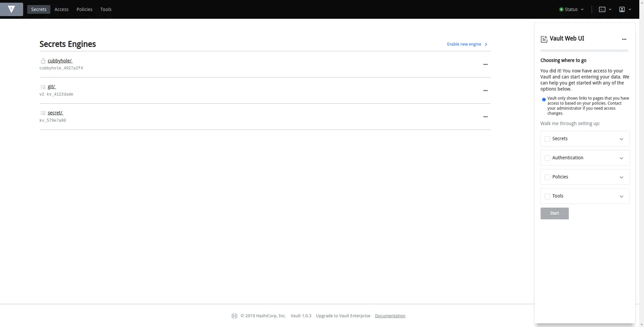Expand the Policies guide section chevron
This screenshot has width=644, height=327.
coord(622,177)
